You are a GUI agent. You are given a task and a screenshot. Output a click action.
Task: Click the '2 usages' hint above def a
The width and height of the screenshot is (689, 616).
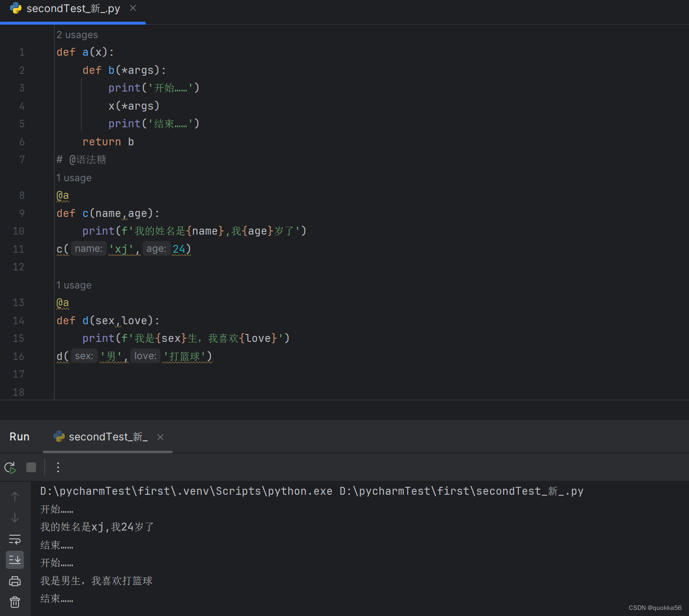pyautogui.click(x=77, y=35)
